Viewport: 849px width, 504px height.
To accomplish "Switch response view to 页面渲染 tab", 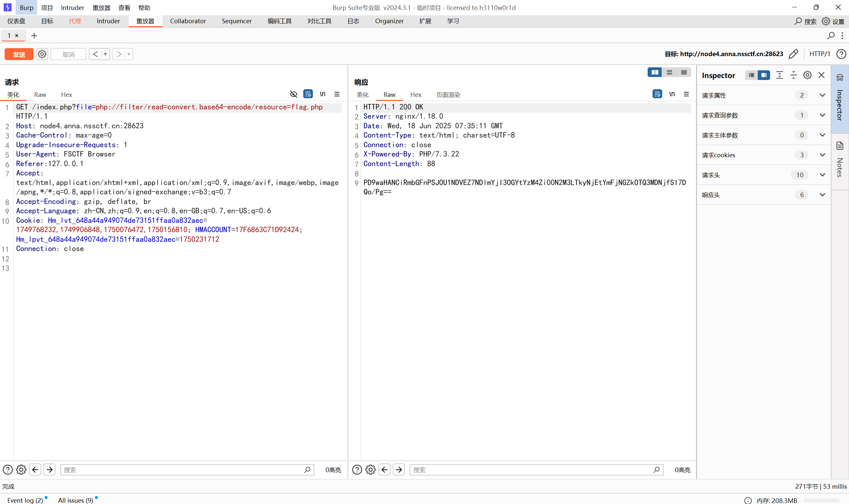I will (448, 95).
